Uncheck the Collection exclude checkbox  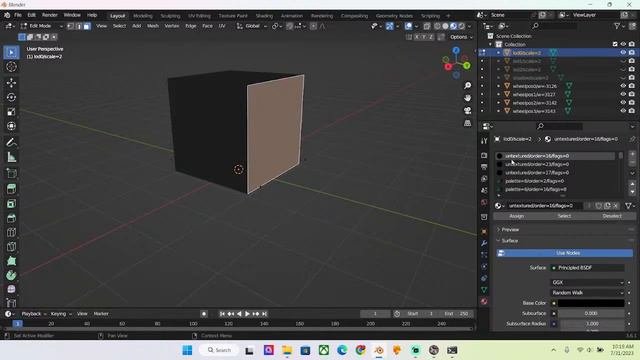point(615,44)
